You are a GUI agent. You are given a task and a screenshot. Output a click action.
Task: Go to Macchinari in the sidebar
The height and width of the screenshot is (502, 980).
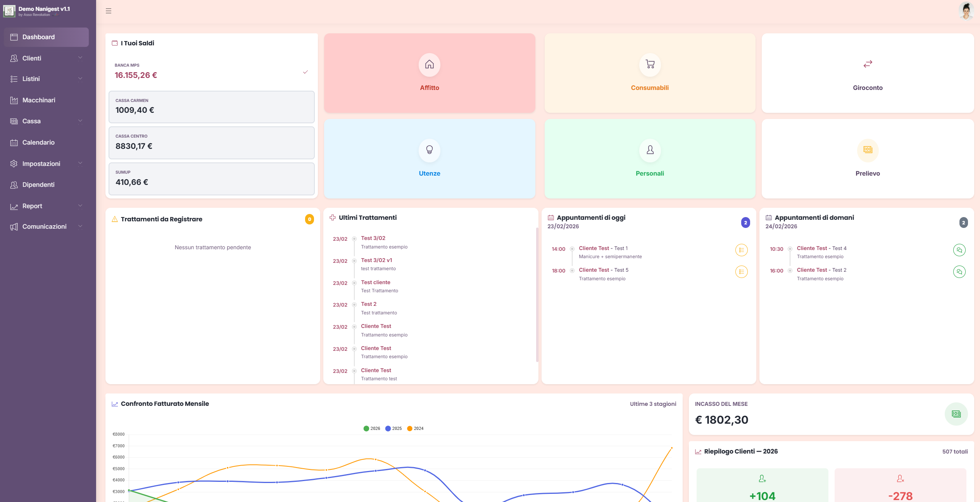click(x=38, y=100)
